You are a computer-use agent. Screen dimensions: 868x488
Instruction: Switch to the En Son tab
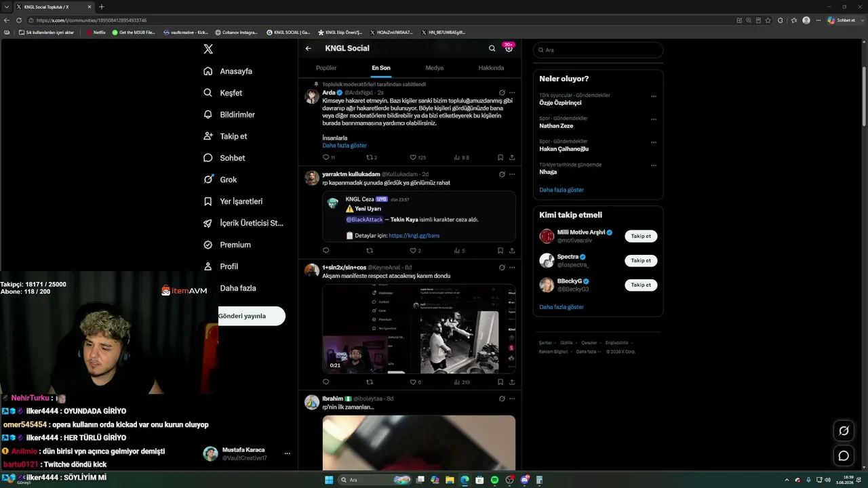pyautogui.click(x=381, y=68)
